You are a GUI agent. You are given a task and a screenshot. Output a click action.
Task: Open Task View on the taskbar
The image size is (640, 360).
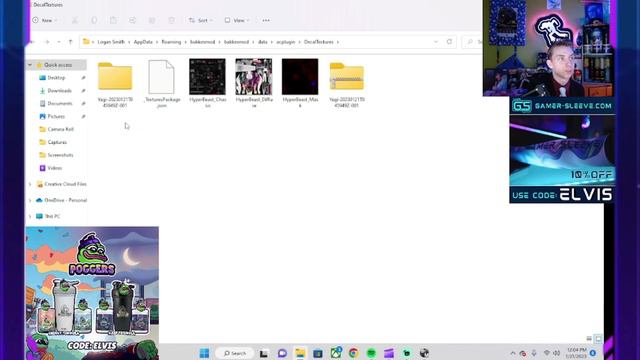(264, 353)
